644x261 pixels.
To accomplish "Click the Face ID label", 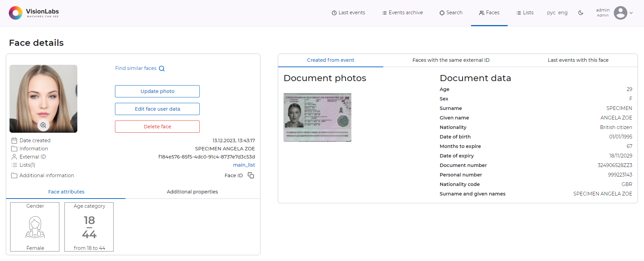I will pyautogui.click(x=234, y=175).
